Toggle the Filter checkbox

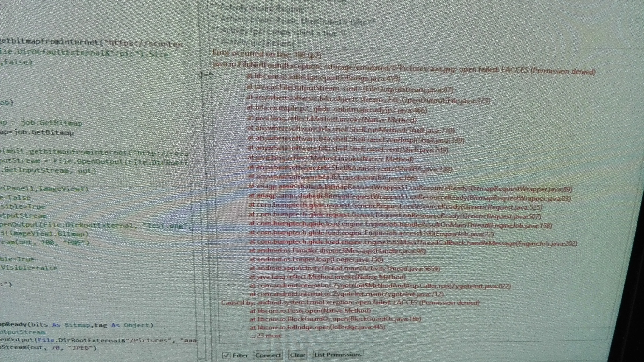[226, 355]
